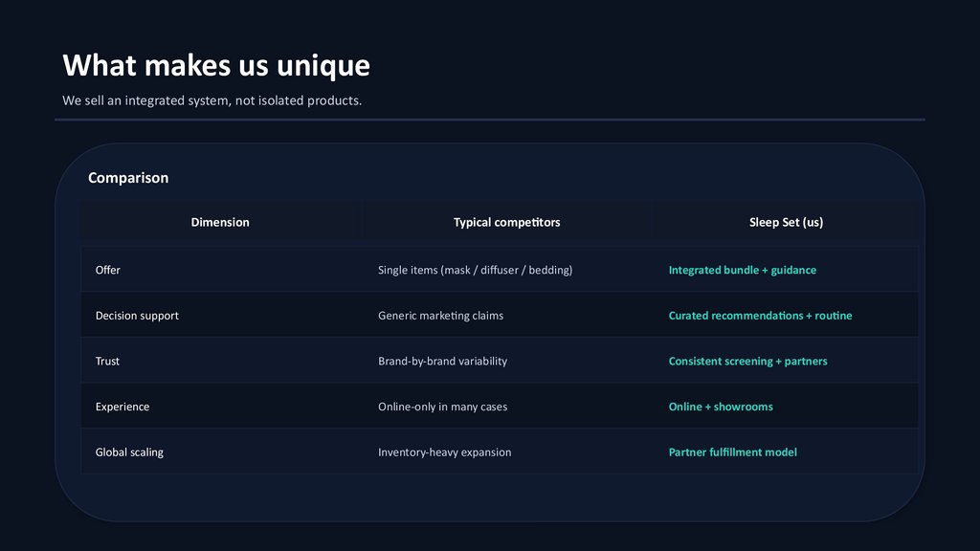Select the subtitle about an integrated system

212,100
